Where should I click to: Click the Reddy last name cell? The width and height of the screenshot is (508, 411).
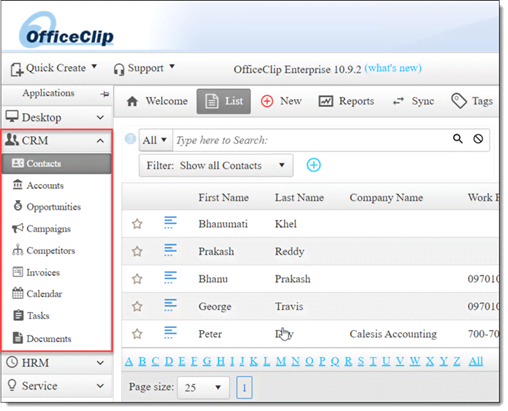click(x=289, y=251)
